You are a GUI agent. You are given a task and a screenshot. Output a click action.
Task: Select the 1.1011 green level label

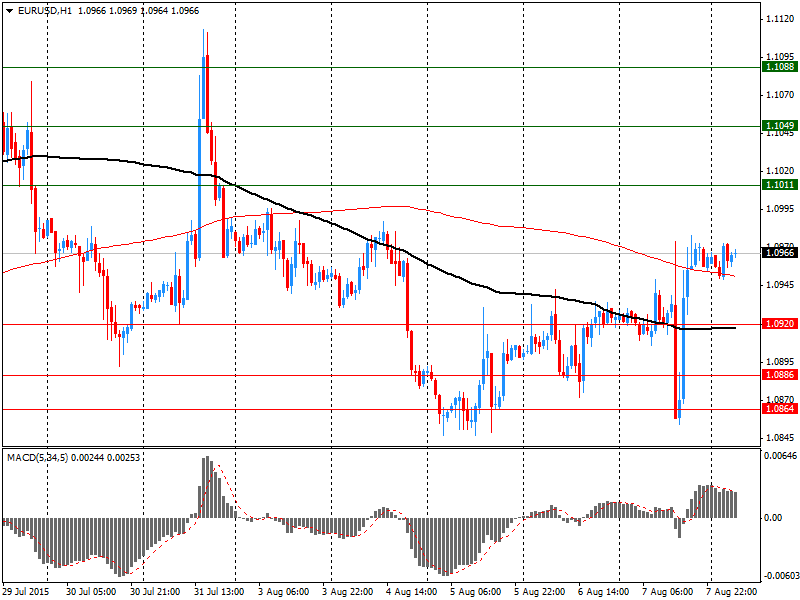tap(780, 185)
